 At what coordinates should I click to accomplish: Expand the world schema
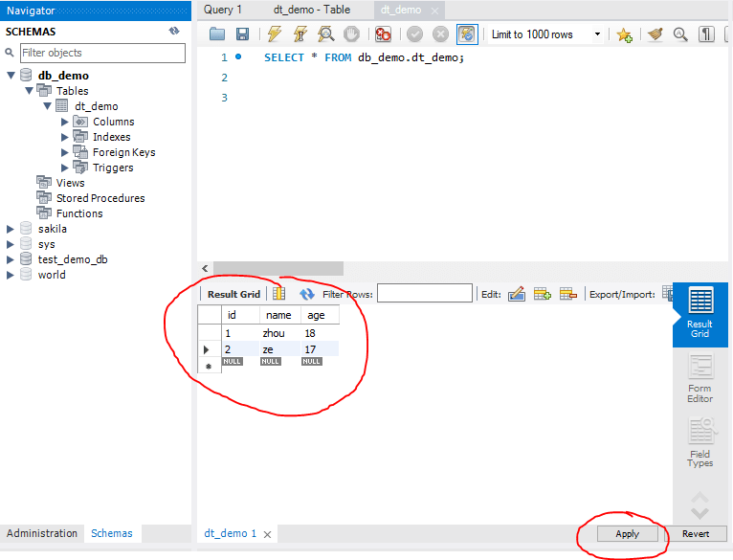[11, 275]
